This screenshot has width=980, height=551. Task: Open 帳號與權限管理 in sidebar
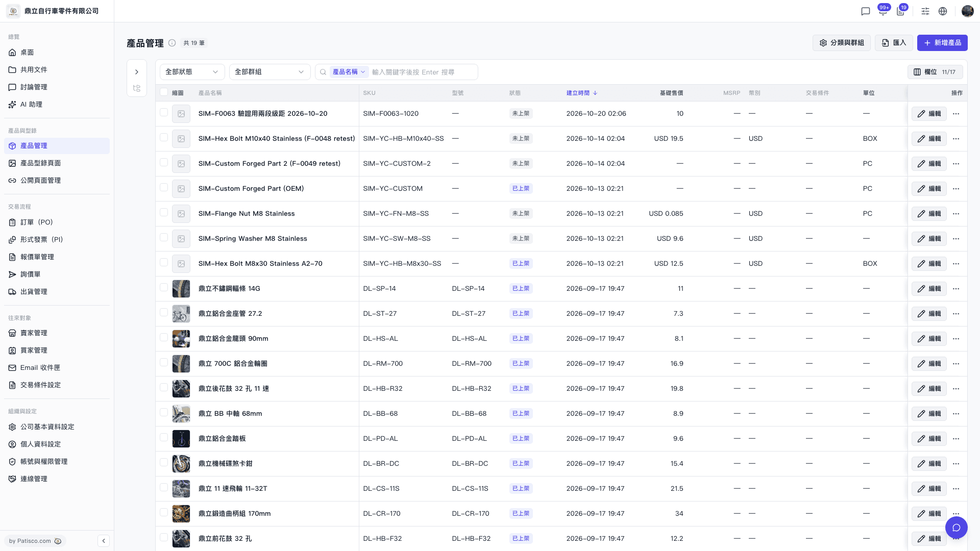[x=57, y=462]
